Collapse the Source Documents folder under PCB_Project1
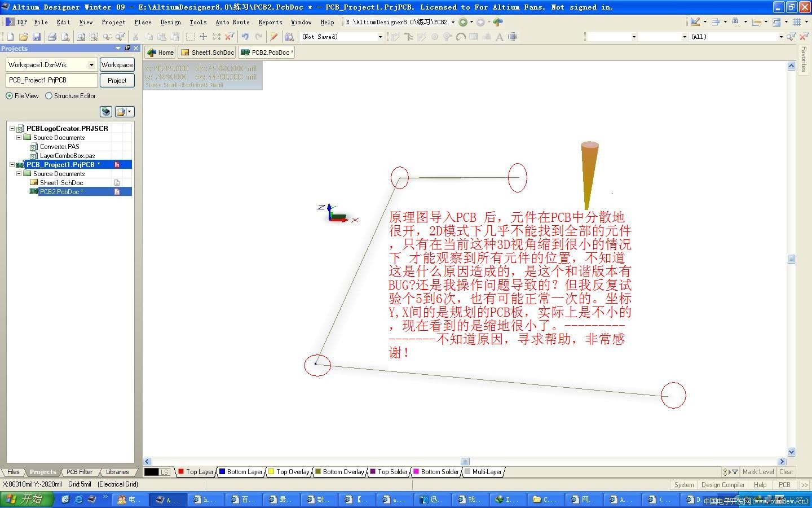The width and height of the screenshot is (812, 508). pyautogui.click(x=19, y=173)
